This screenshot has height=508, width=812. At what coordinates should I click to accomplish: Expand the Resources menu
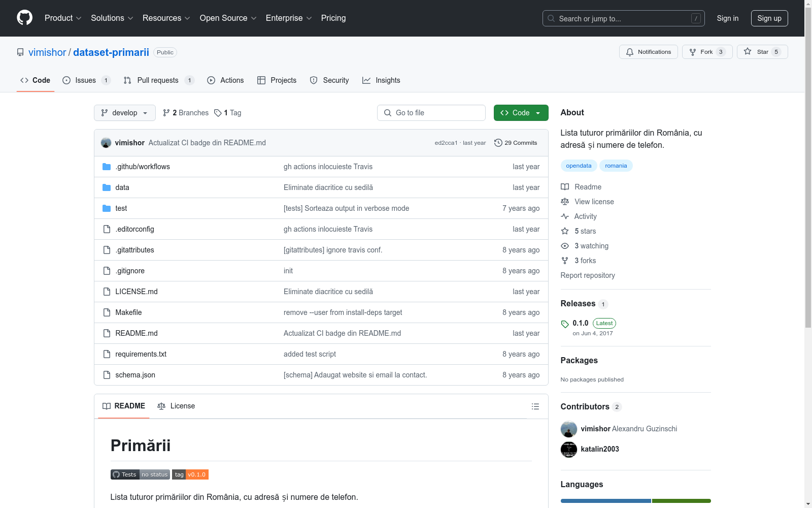click(x=166, y=18)
